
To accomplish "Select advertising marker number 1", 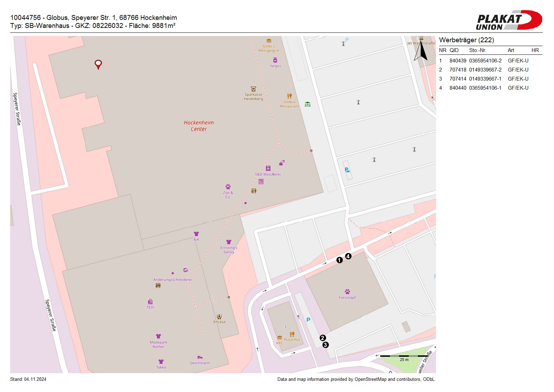I will [x=339, y=260].
